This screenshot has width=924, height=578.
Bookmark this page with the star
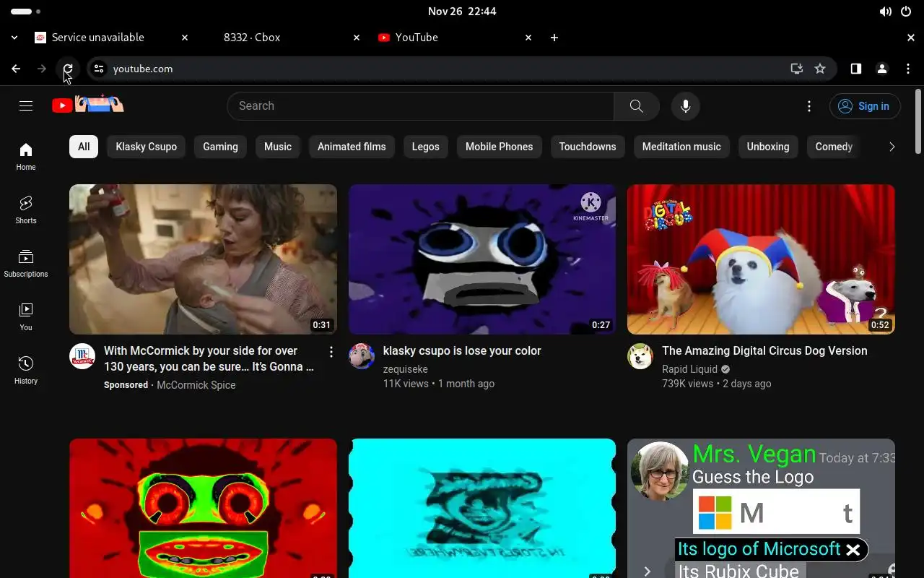(x=820, y=69)
